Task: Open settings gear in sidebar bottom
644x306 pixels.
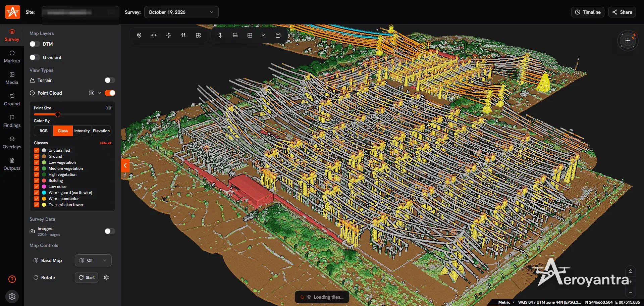Action: point(12,297)
